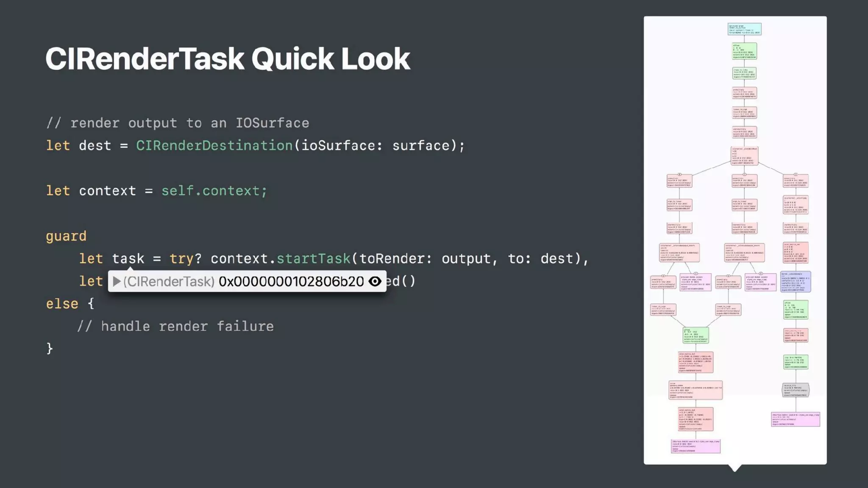Click the Quick Look eye icon

(x=375, y=281)
